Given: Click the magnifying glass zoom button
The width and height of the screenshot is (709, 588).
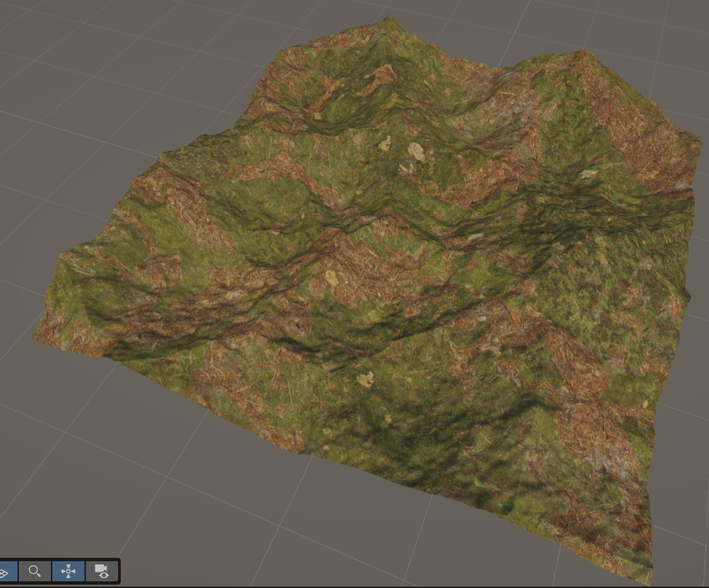Looking at the screenshot, I should 35,571.
